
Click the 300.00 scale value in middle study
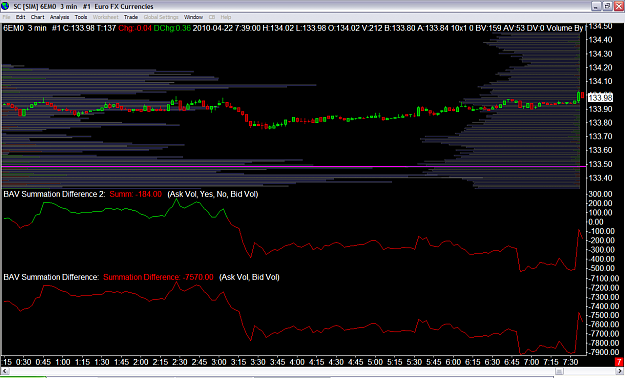tap(600, 194)
